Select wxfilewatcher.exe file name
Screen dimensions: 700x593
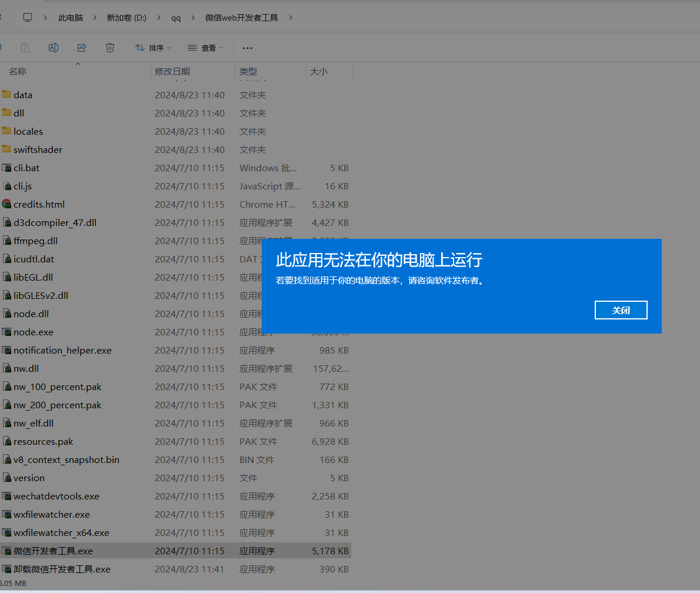pyautogui.click(x=51, y=514)
